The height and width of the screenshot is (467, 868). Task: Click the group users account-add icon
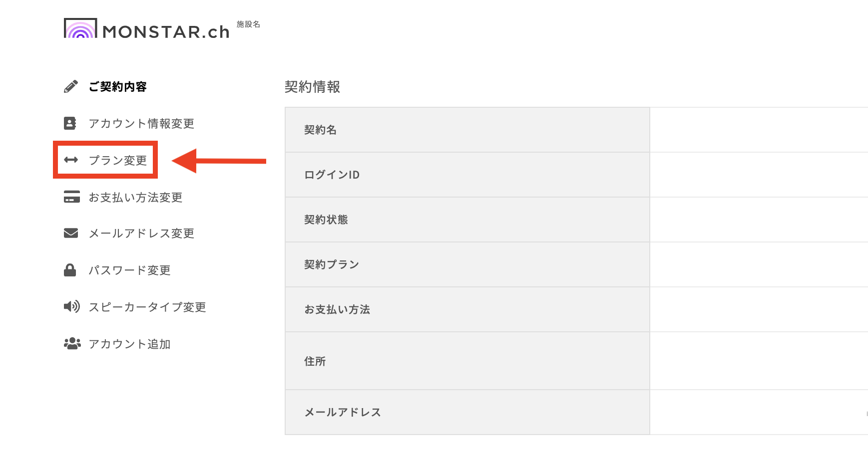(72, 344)
